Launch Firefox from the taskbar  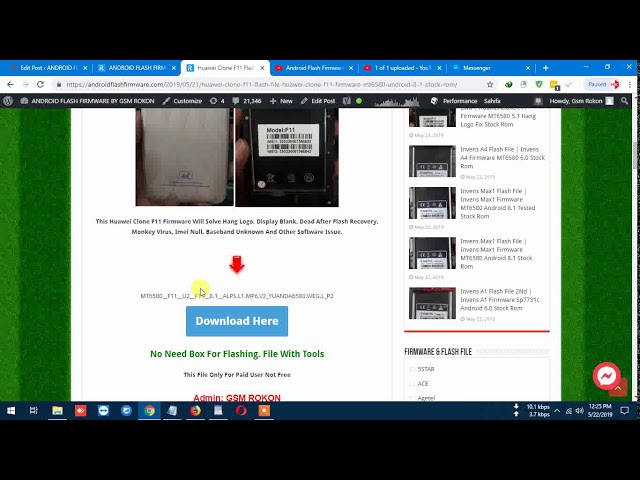coord(195,411)
